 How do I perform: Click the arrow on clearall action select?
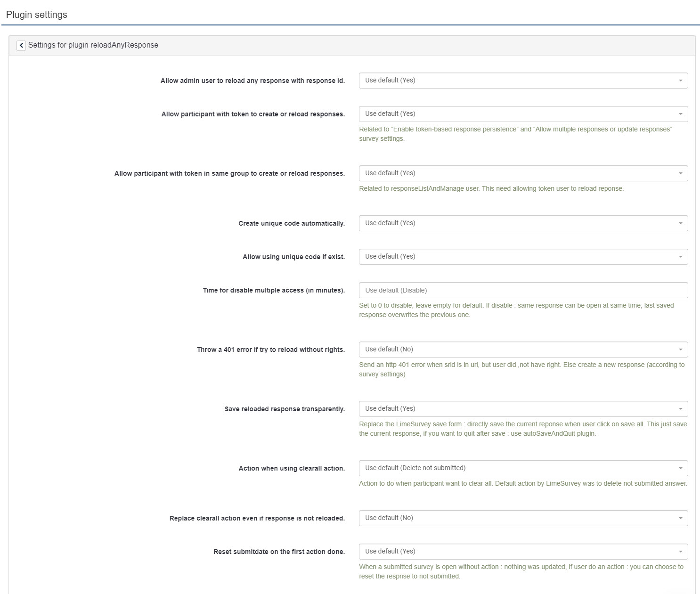click(680, 468)
